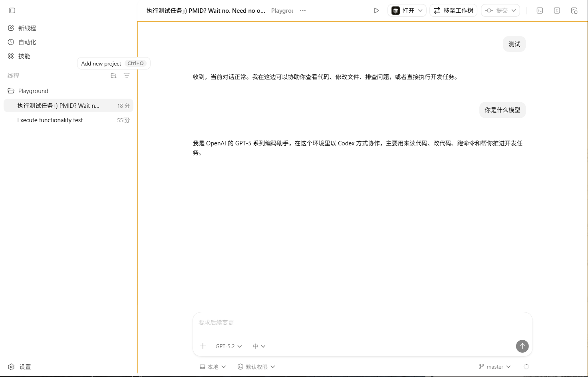Start a 新线程 from the sidebar
This screenshot has width=588, height=377.
pos(27,28)
